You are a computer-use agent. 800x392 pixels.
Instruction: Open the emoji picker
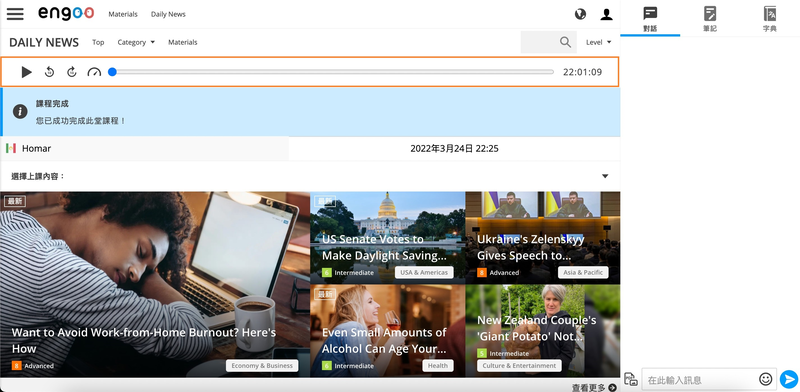(765, 379)
